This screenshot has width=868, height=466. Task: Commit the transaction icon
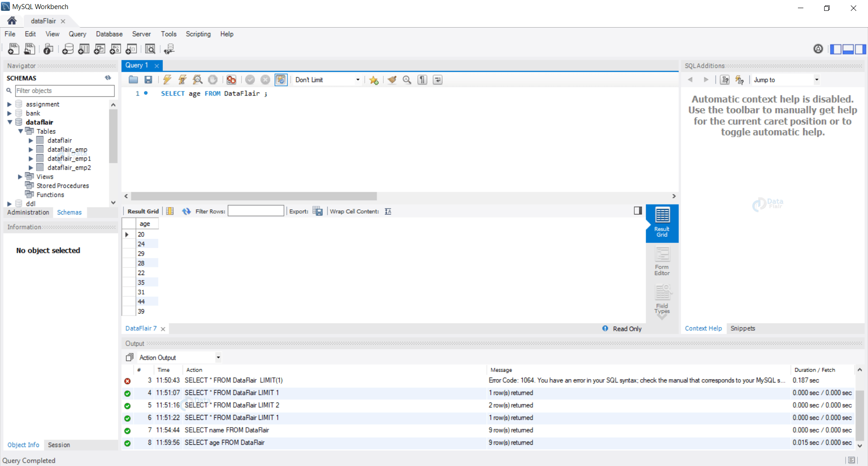tap(250, 80)
